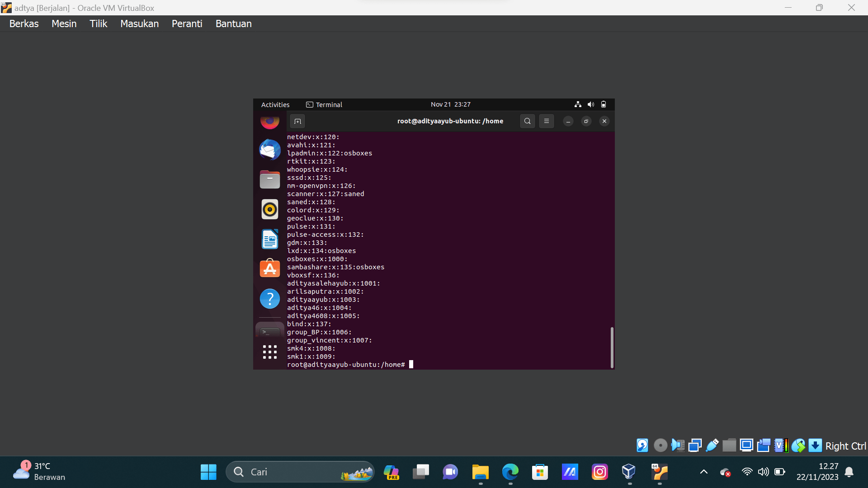This screenshot has width=868, height=488.
Task: Open LibreOffice Writer from the dock
Action: click(270, 239)
